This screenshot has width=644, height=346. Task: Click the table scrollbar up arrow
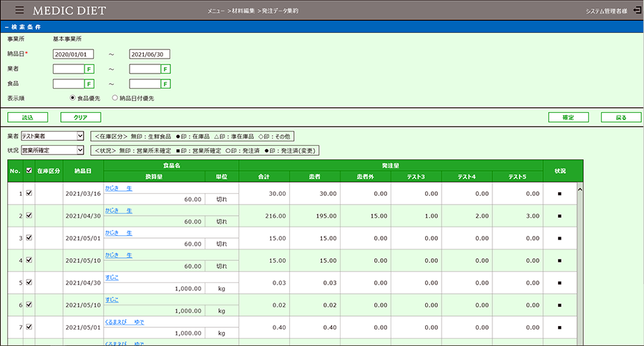pyautogui.click(x=580, y=189)
